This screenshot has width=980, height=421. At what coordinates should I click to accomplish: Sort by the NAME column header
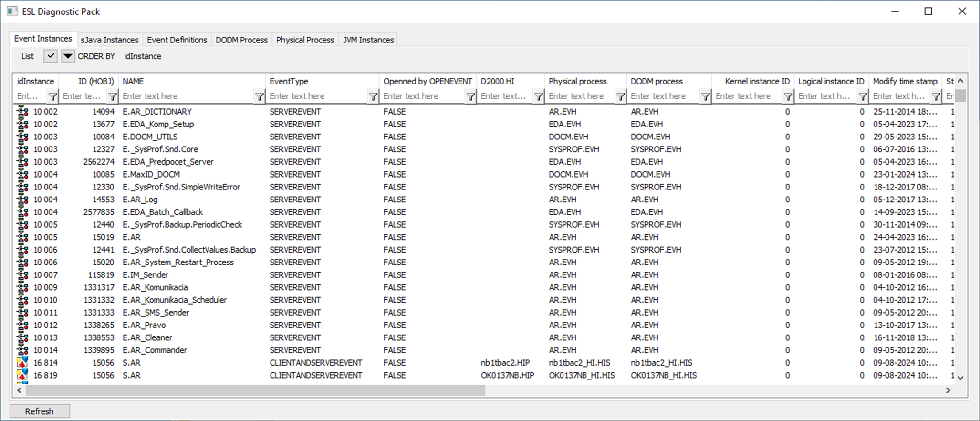click(192, 81)
